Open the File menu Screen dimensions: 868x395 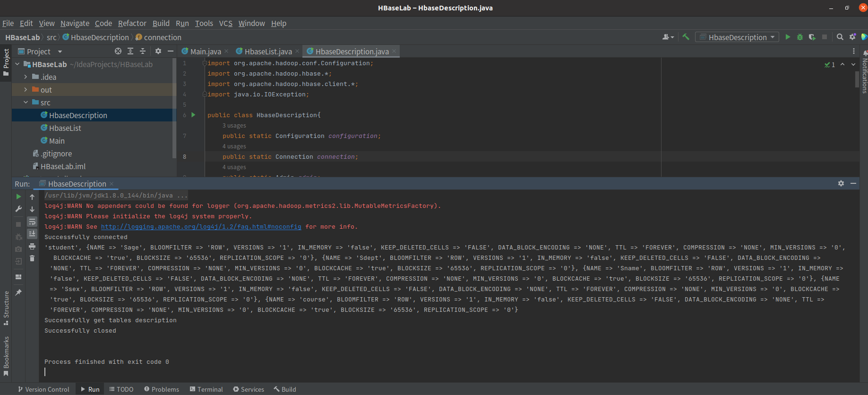click(8, 23)
